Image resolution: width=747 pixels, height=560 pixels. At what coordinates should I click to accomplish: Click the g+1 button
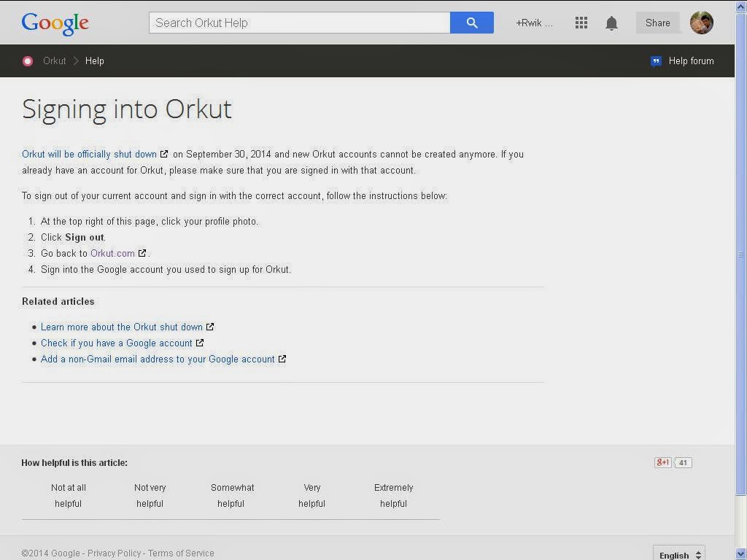[x=662, y=462]
